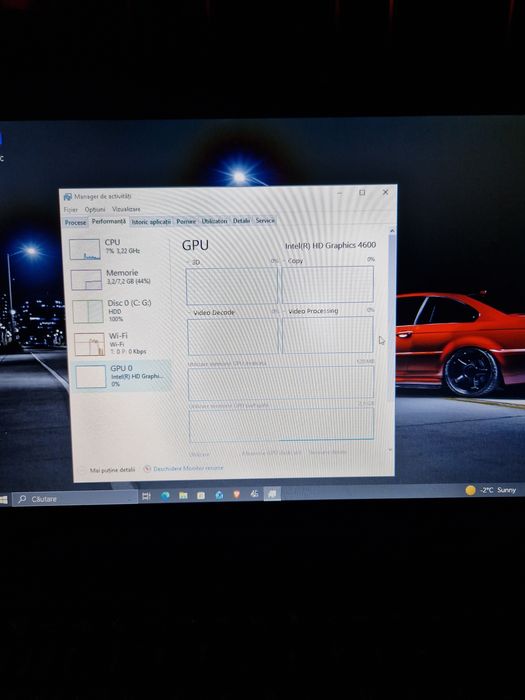This screenshot has width=525, height=700.
Task: Select the Memorie performance entry
Action: (x=119, y=279)
